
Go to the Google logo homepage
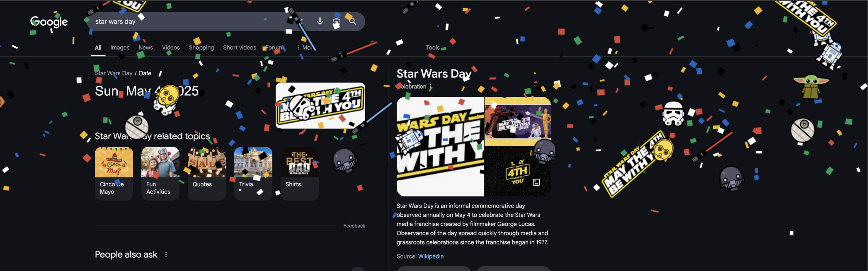tap(49, 22)
